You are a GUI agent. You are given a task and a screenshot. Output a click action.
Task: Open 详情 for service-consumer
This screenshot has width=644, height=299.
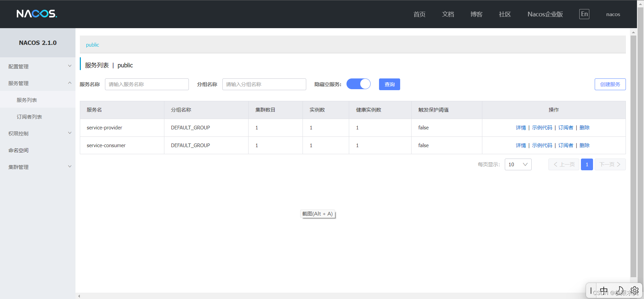(x=521, y=145)
